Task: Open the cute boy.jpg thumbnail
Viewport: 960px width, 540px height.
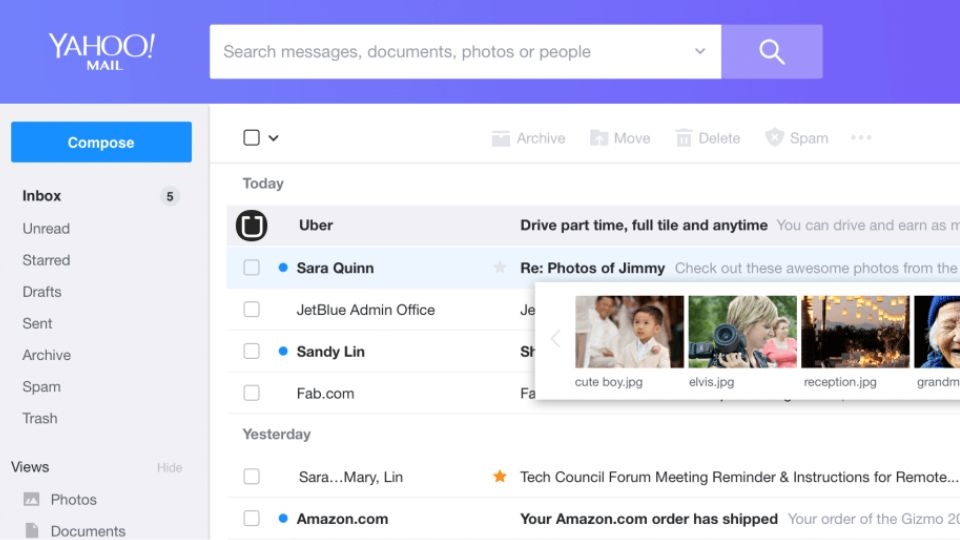Action: pyautogui.click(x=629, y=332)
